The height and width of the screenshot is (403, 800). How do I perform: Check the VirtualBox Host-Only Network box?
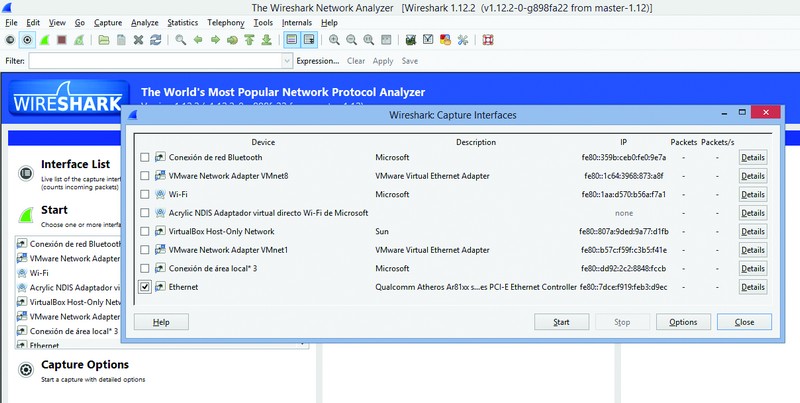click(x=145, y=231)
